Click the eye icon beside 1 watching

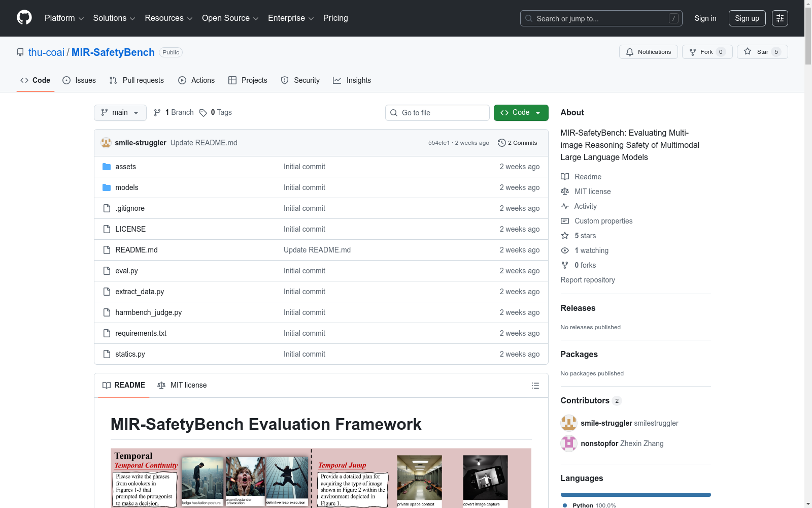(565, 250)
